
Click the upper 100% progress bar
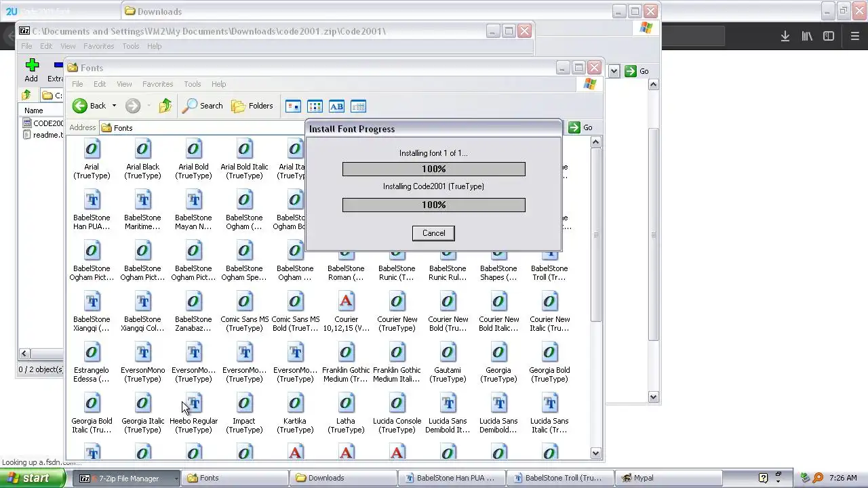coord(434,169)
